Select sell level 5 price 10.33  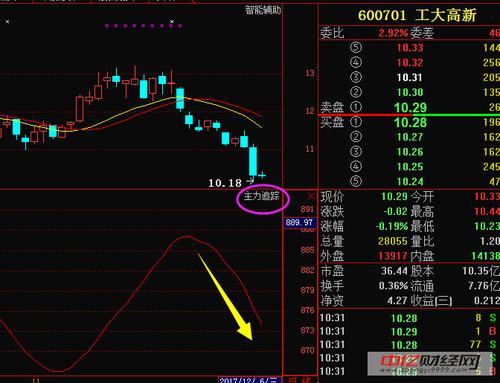coord(410,48)
